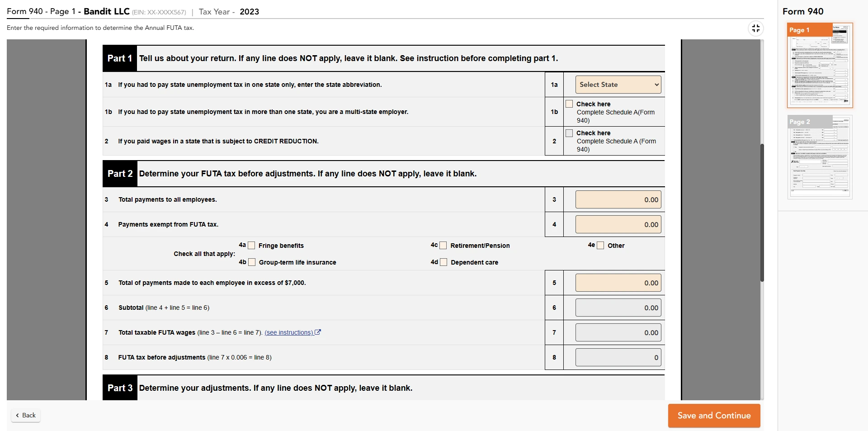Click the form's vertical scrollbar
The image size is (868, 431).
tap(762, 213)
